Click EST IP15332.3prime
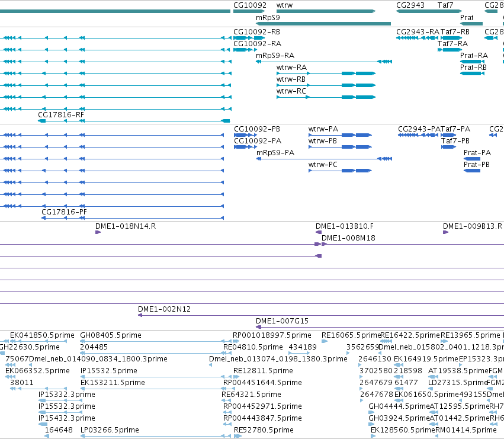The image size is (504, 439). [67, 395]
